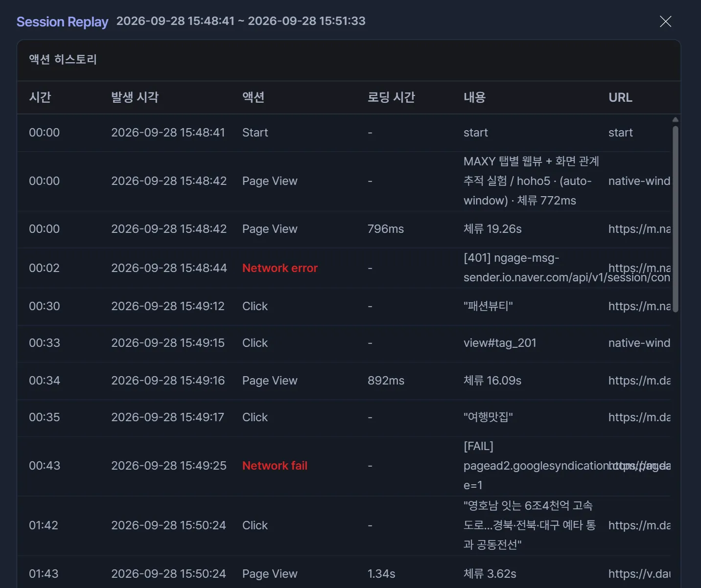The image size is (701, 588).
Task: Click the 영호남 잇는 6조4천억 고속도로 content cell
Action: tap(530, 525)
